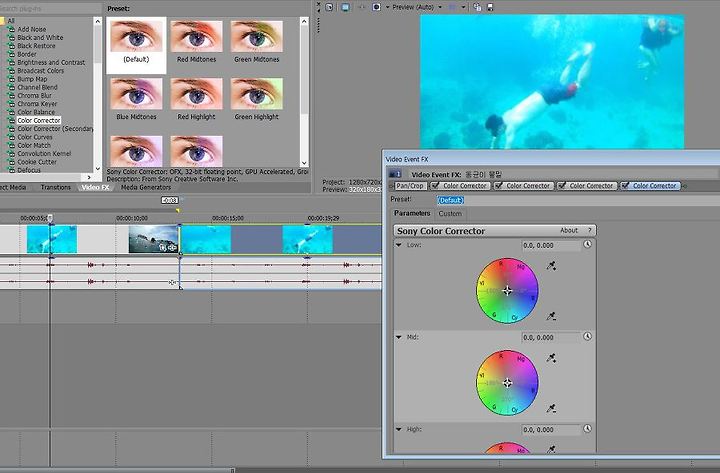
Task: Toggle preview on external monitor icon
Action: (x=345, y=7)
